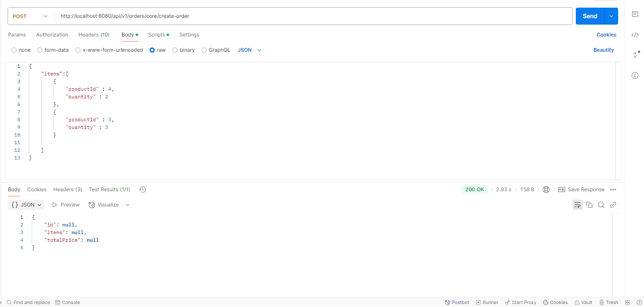Open the Headers (10) request tab
644x307 pixels.
coord(94,35)
